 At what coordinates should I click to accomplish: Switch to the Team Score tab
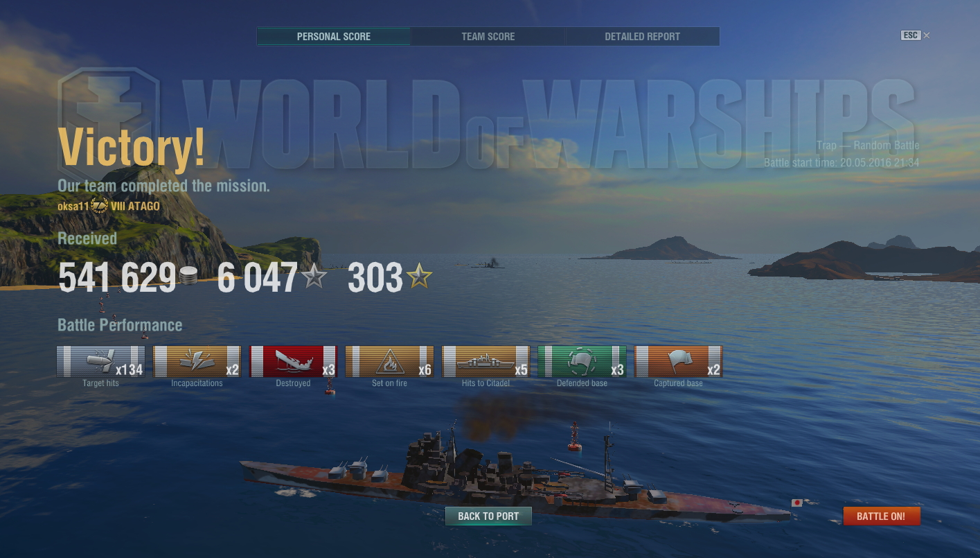click(x=488, y=37)
